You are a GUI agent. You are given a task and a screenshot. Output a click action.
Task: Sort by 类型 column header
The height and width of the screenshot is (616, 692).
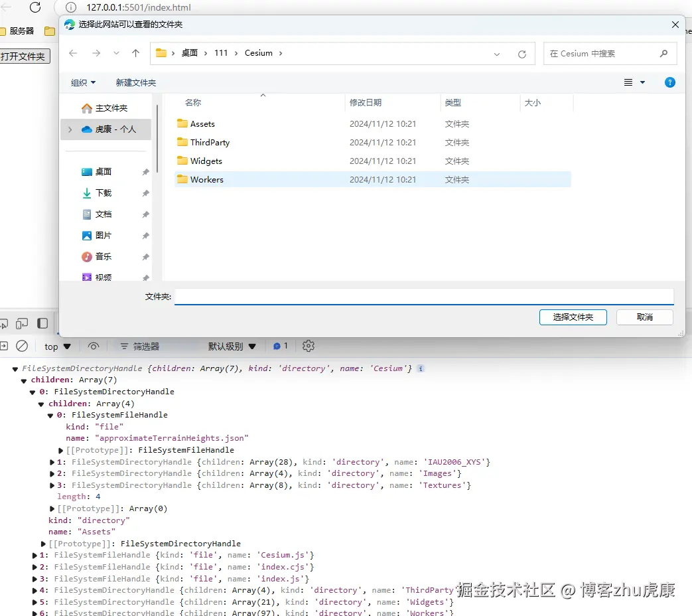pyautogui.click(x=452, y=102)
